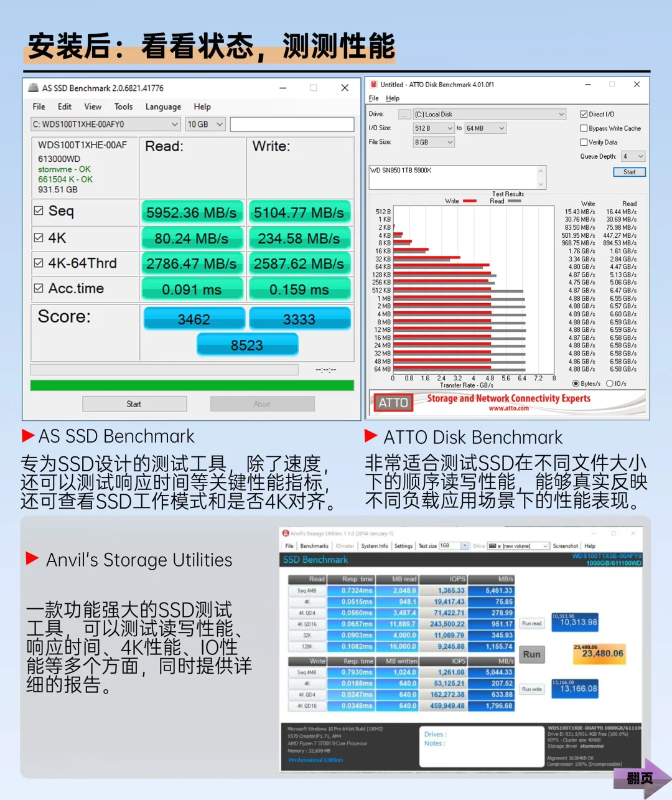Disable Direct I/O in ATTO
This screenshot has width=672, height=800.
tap(584, 114)
